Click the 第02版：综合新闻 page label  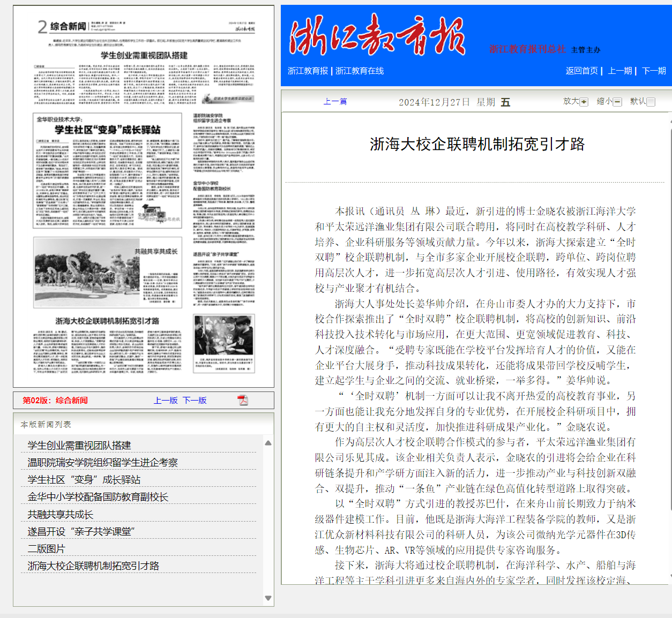click(55, 400)
